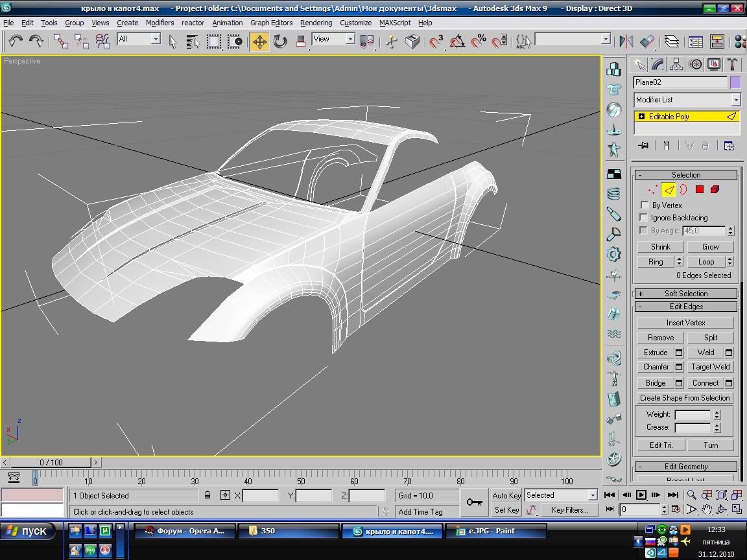Click the Undo arrow icon
This screenshot has width=747, height=560.
(x=15, y=41)
